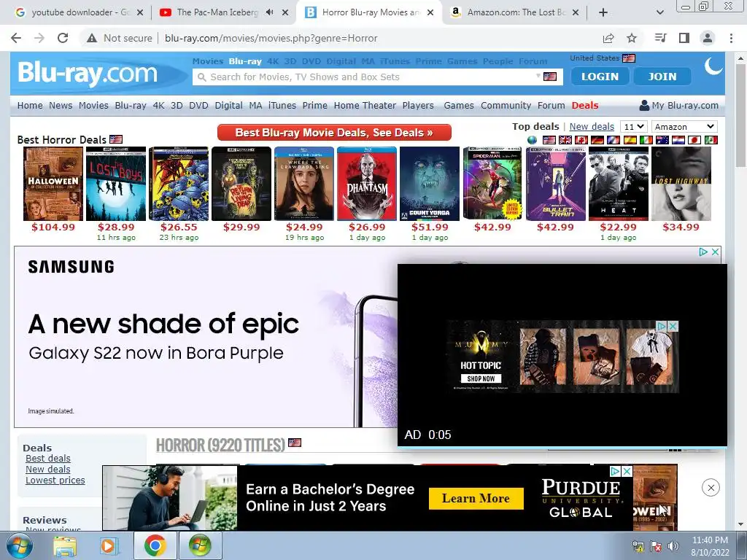Open Home Theater navigation item
747x560 pixels.
365,105
